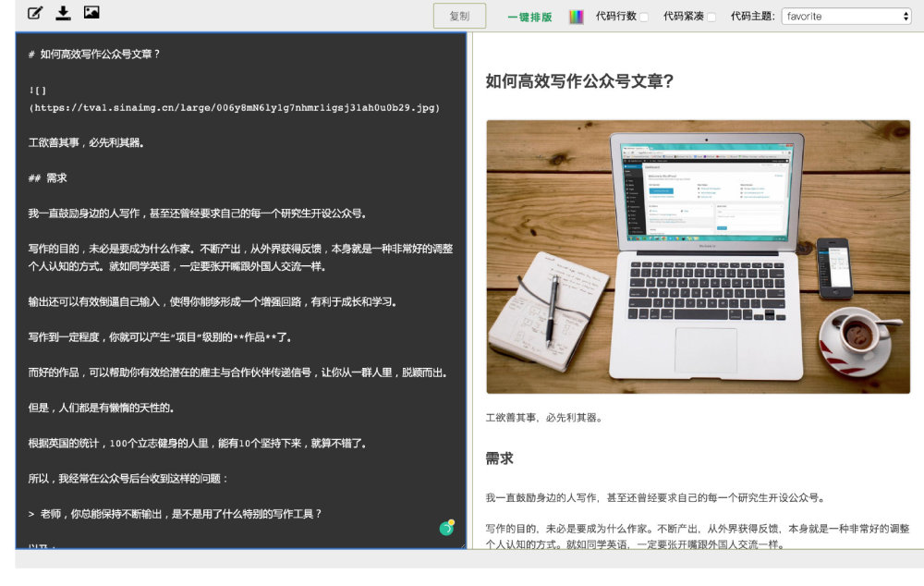This screenshot has width=924, height=586.
Task: Click the green Grammarly icon in the editor
Action: pyautogui.click(x=446, y=528)
